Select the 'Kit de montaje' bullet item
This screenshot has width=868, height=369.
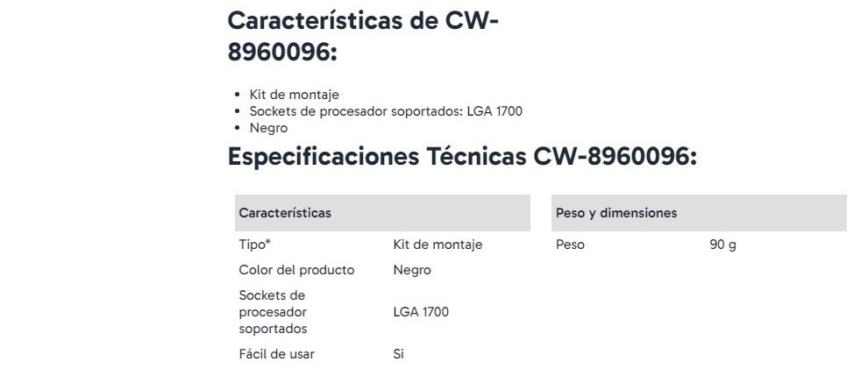pos(294,95)
